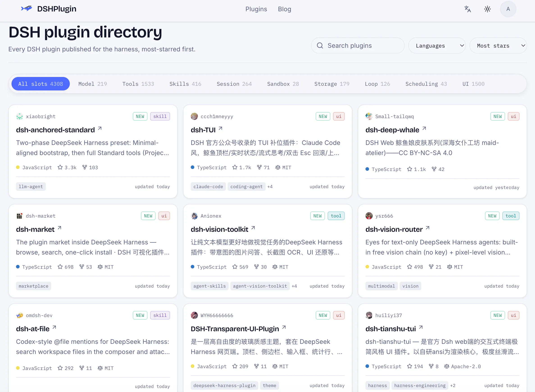Click the deepseek-harness-plugin tag

[224, 385]
